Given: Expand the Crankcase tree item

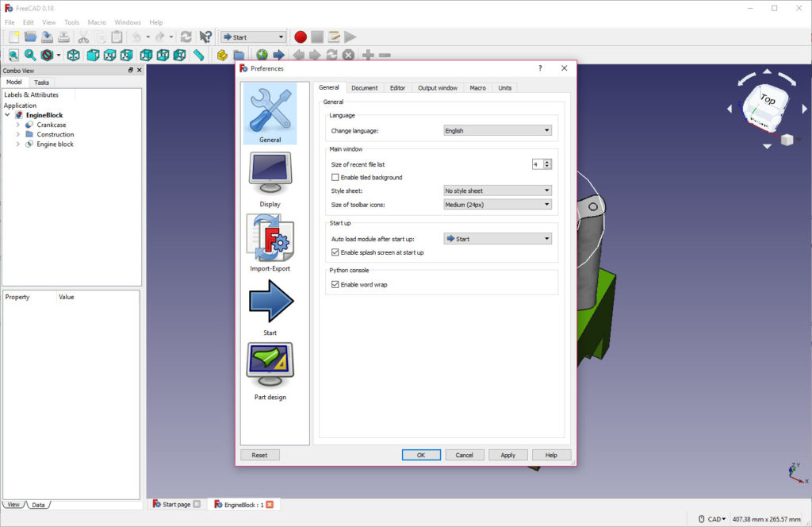Looking at the screenshot, I should pyautogui.click(x=18, y=125).
